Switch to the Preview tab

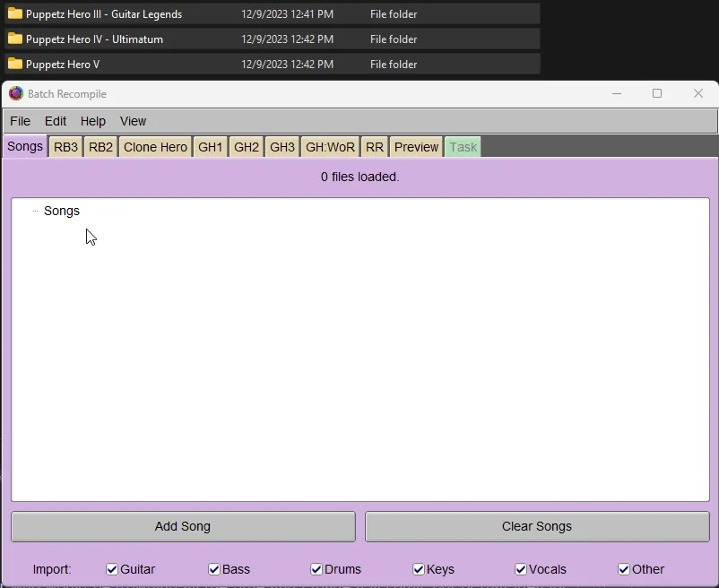click(x=416, y=146)
